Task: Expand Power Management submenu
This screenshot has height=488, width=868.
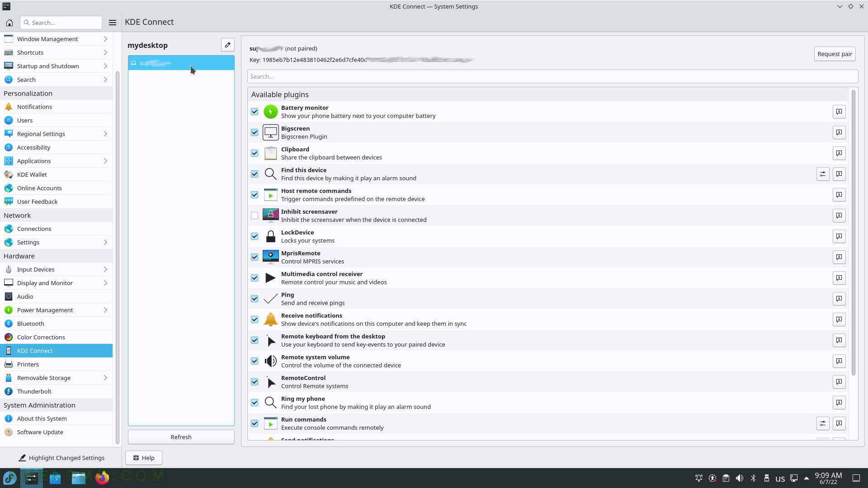Action: [105, 310]
